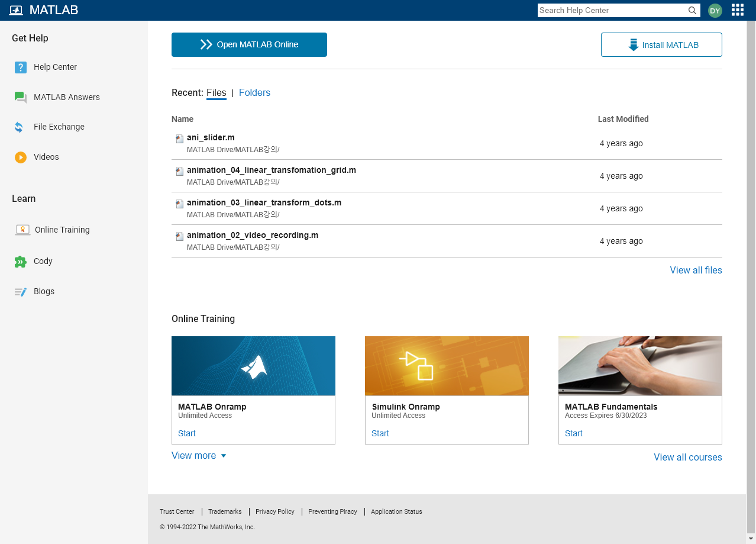756x544 pixels.
Task: Click the MATLAB Onramp course thumbnail
Action: (253, 366)
